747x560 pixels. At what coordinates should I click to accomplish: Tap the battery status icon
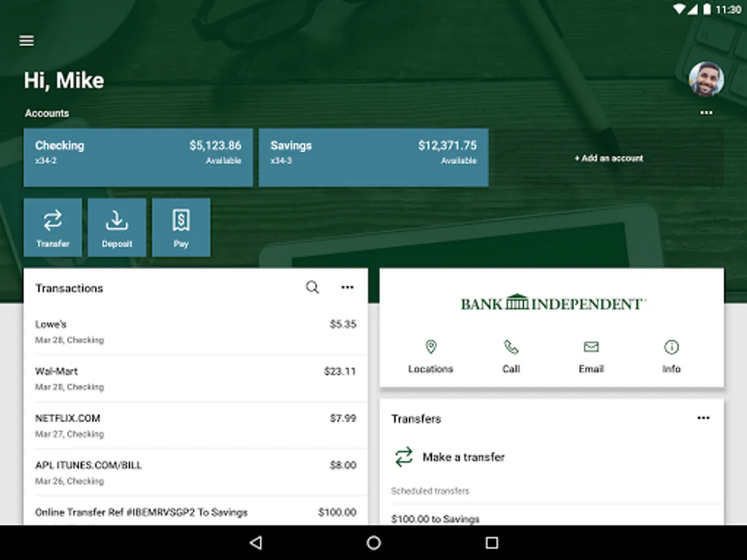pyautogui.click(x=707, y=10)
